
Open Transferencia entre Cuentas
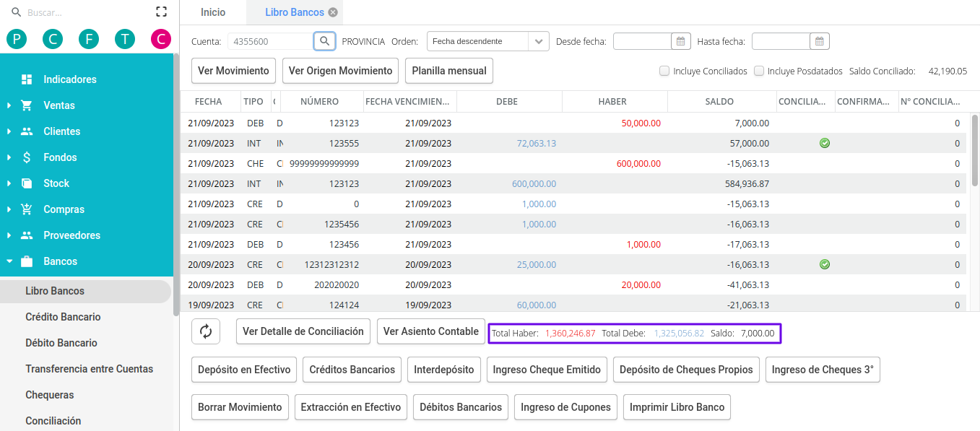(x=90, y=369)
